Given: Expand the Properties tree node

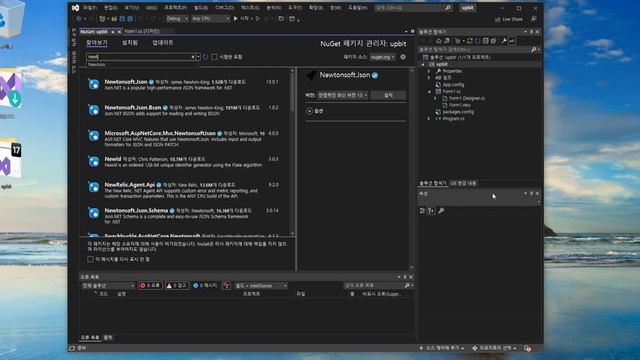Looking at the screenshot, I should 429,71.
